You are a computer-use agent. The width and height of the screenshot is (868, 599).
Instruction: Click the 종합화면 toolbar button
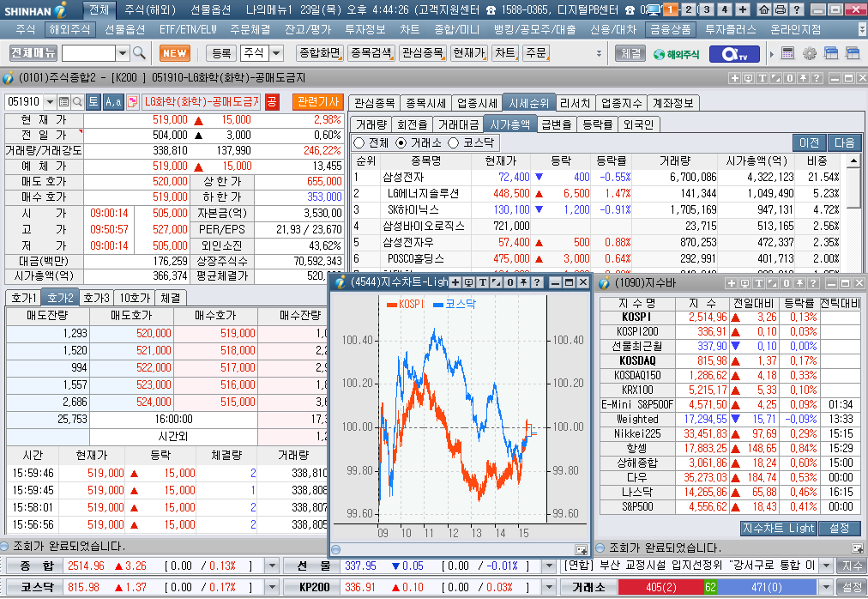tap(319, 53)
